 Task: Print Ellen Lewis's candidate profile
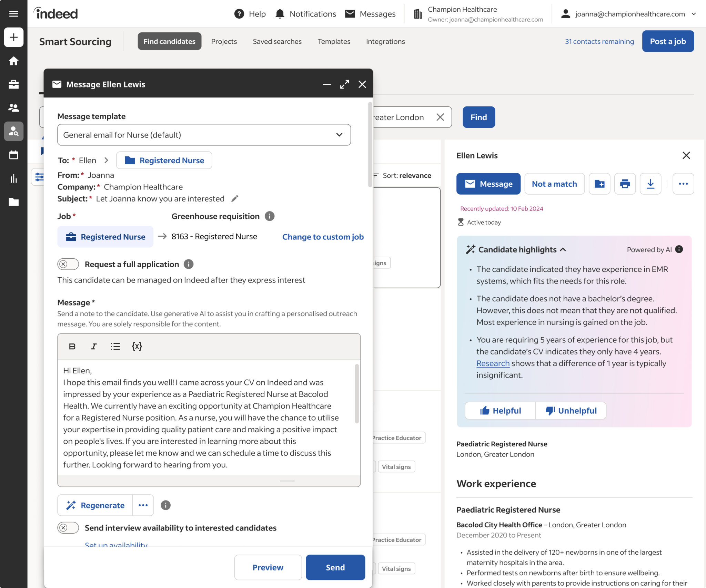[625, 184]
